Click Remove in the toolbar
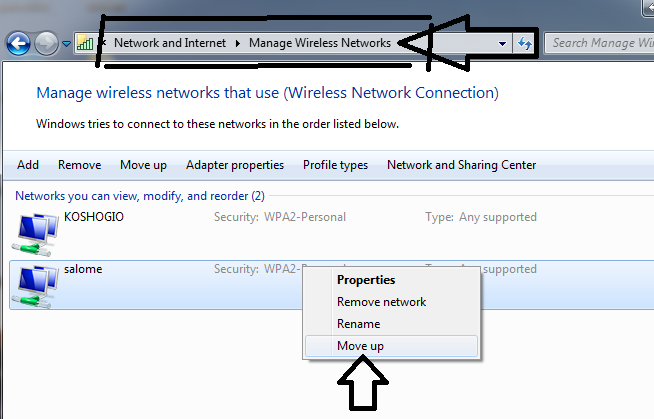Image resolution: width=654 pixels, height=419 pixels. pos(79,165)
